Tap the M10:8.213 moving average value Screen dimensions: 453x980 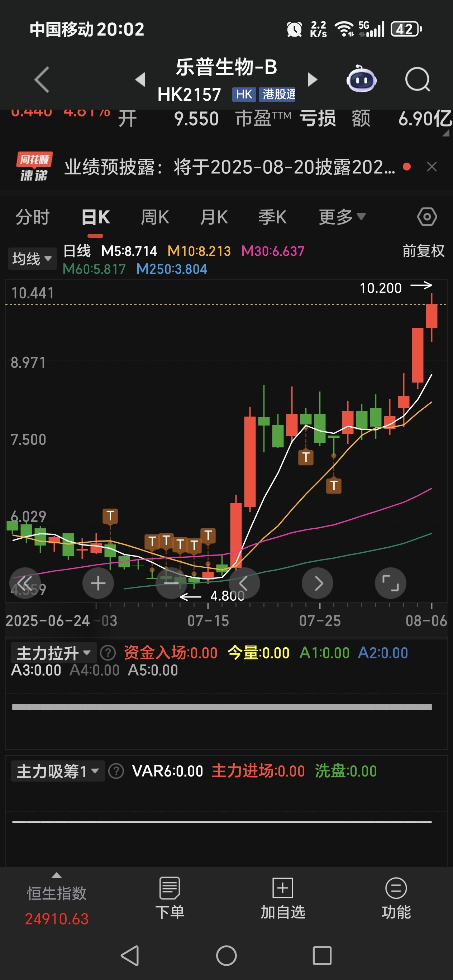[199, 251]
